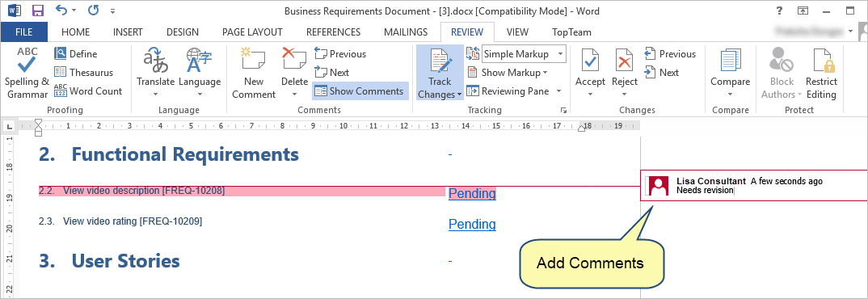The height and width of the screenshot is (299, 868).
Task: Run the Spelling & Grammar check
Action: pyautogui.click(x=27, y=73)
